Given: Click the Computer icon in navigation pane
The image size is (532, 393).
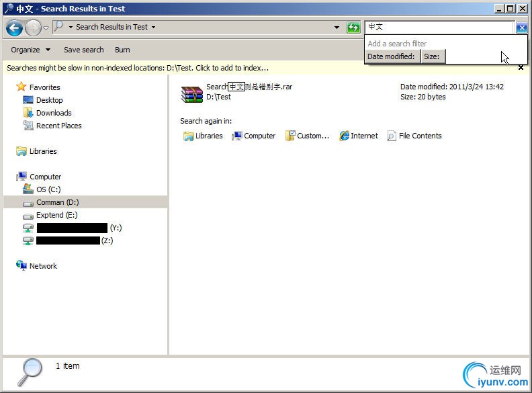Looking at the screenshot, I should point(21,176).
